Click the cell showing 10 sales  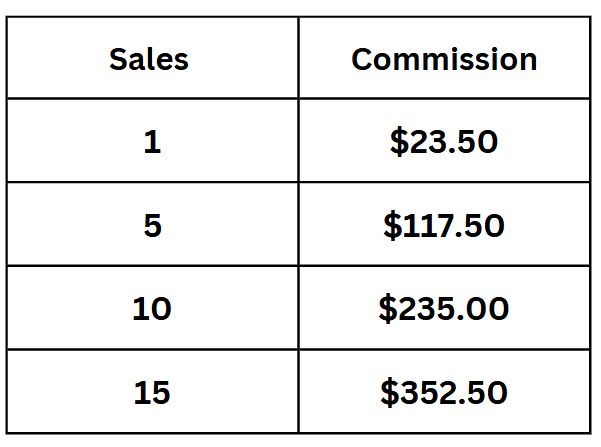[x=152, y=309]
